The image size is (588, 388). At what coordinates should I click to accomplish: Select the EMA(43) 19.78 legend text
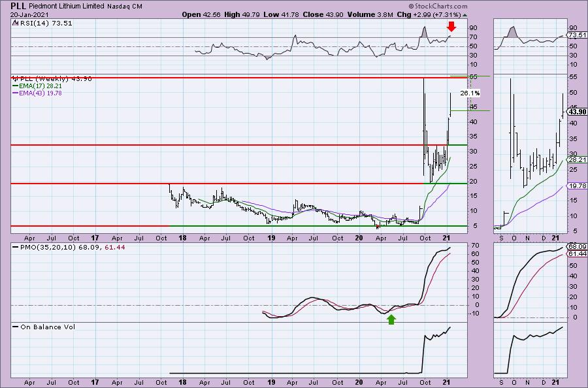click(41, 93)
